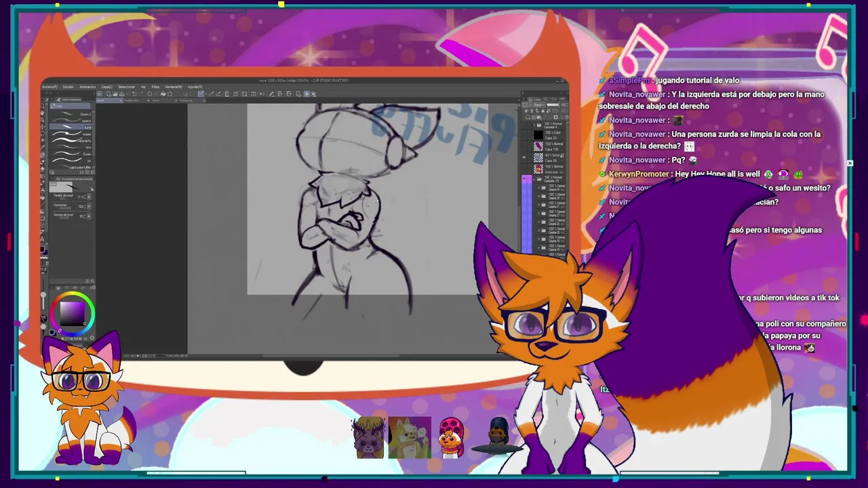Image resolution: width=868 pixels, height=488 pixels.
Task: Toggle visibility of Carpeta 13 folder
Action: click(524, 179)
